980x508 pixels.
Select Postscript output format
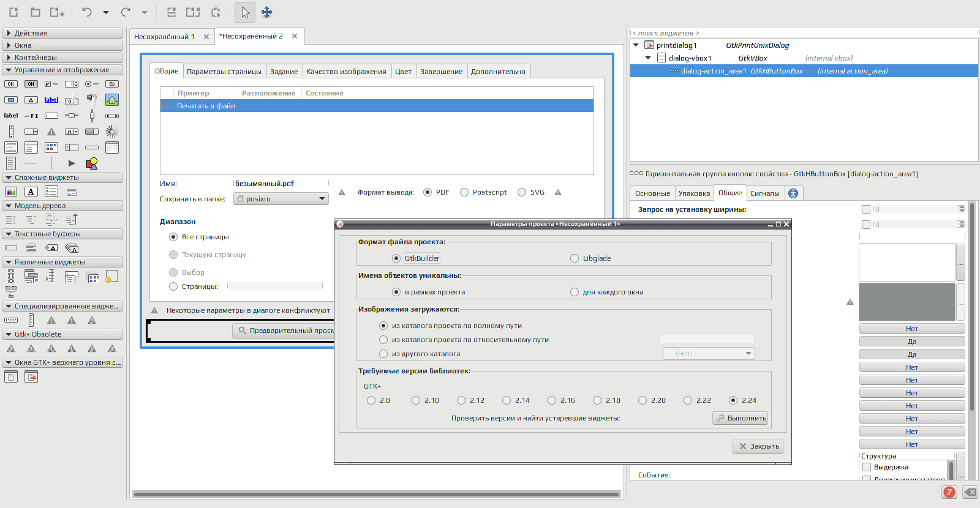(x=483, y=192)
